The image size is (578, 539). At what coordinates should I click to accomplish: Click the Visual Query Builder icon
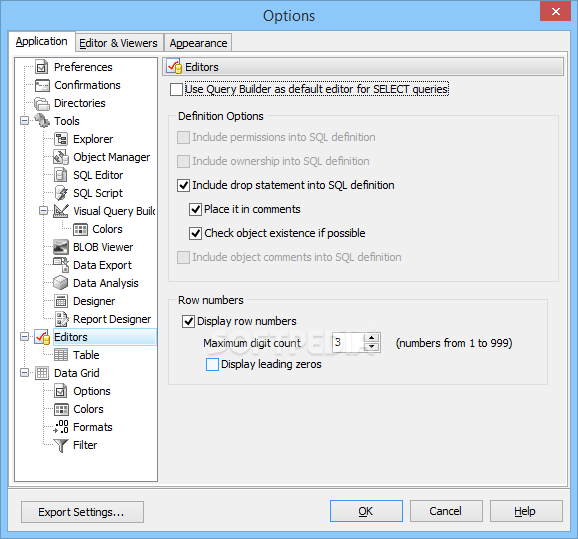(61, 211)
